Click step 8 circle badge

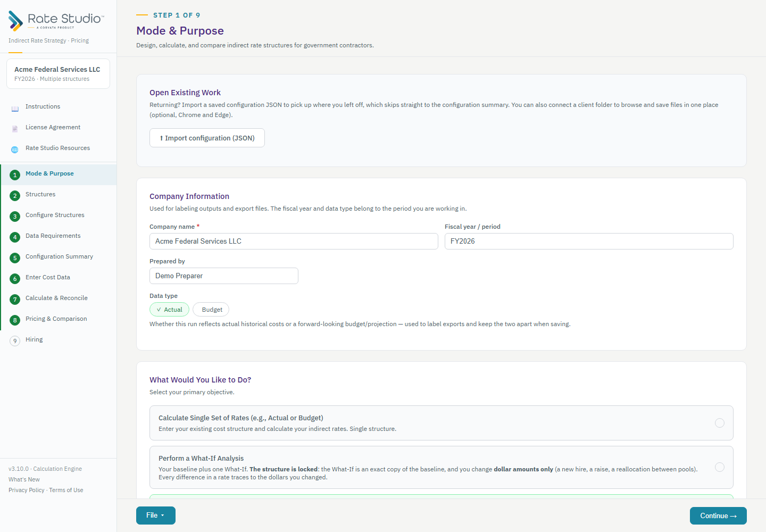pos(15,320)
